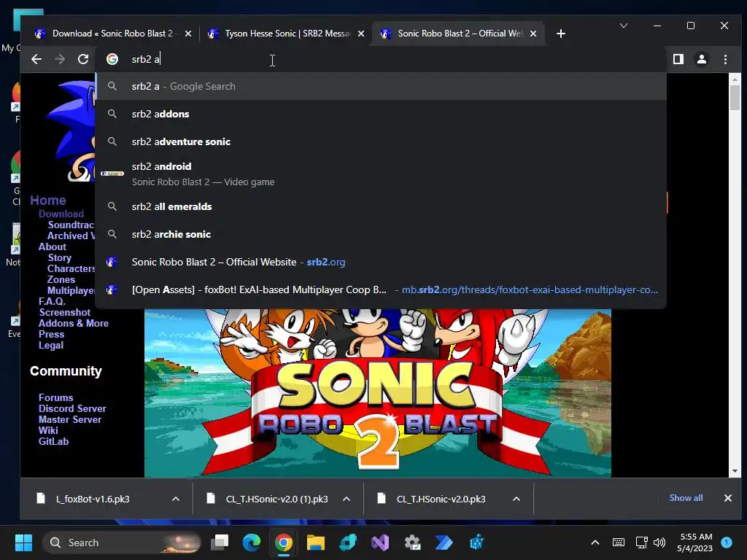The image size is (747, 560).
Task: Show hidden system tray icons
Action: point(595,542)
